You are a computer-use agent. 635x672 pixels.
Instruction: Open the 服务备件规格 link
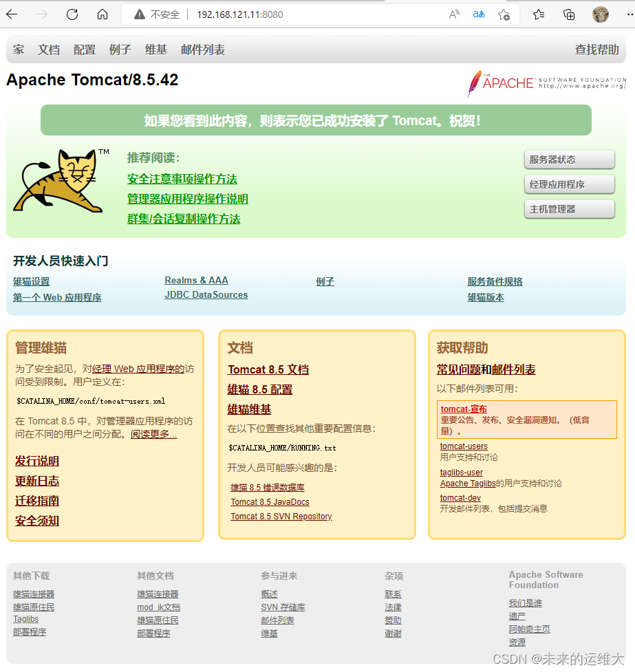[x=495, y=281]
